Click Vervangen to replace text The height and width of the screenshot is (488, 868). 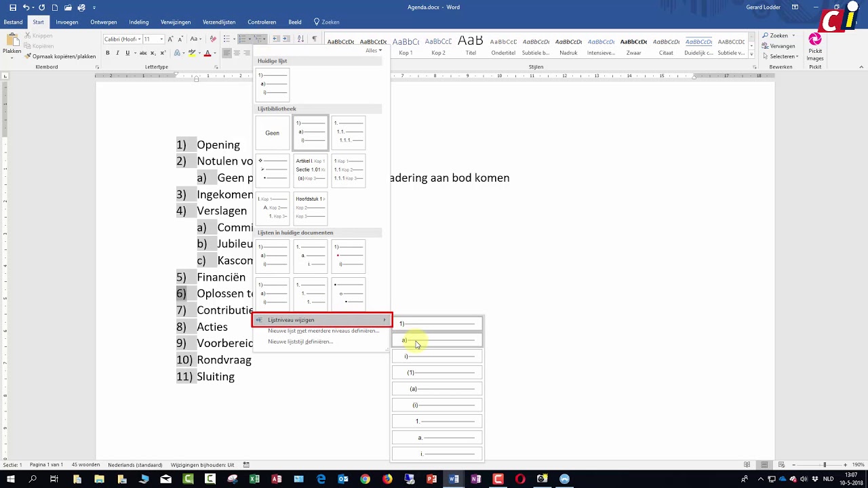778,46
